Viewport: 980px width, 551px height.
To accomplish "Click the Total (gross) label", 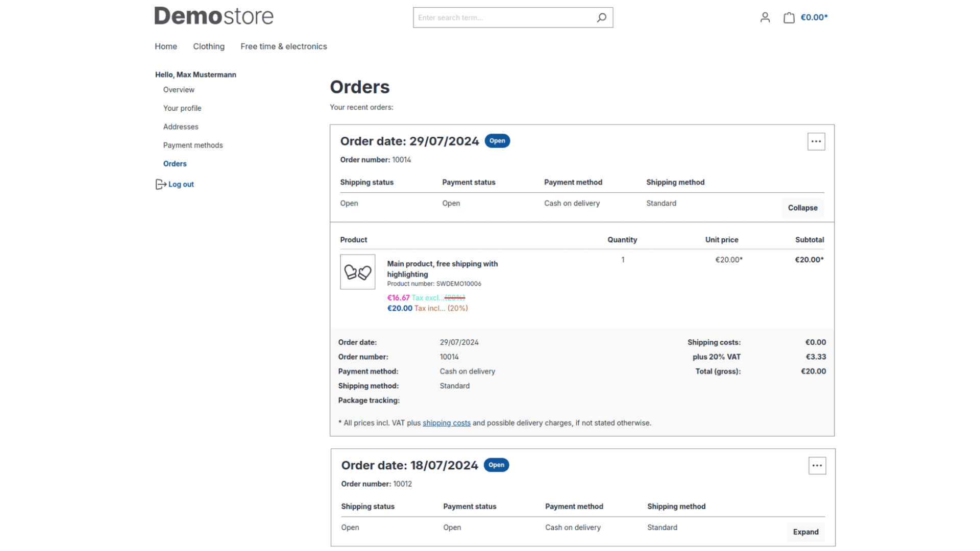I will (x=718, y=371).
